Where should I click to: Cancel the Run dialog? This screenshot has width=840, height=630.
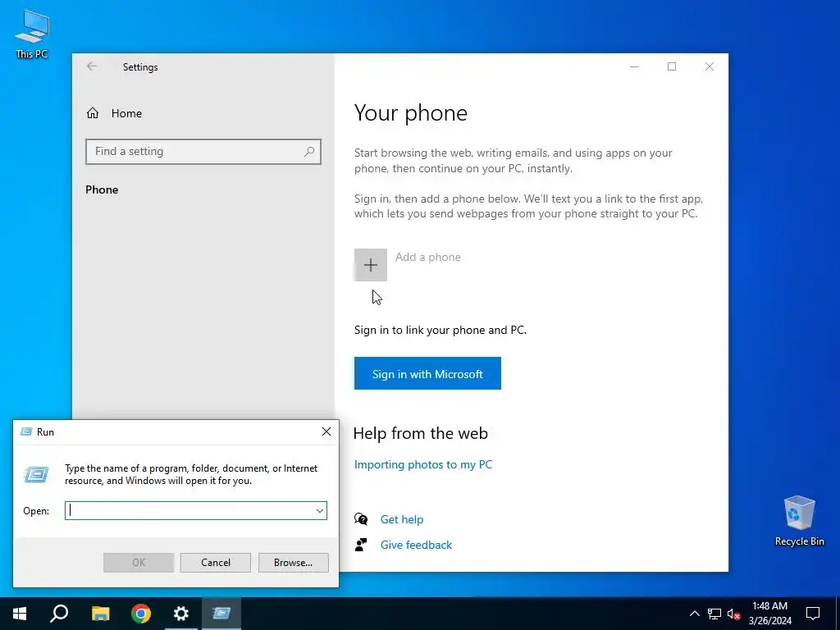[216, 563]
